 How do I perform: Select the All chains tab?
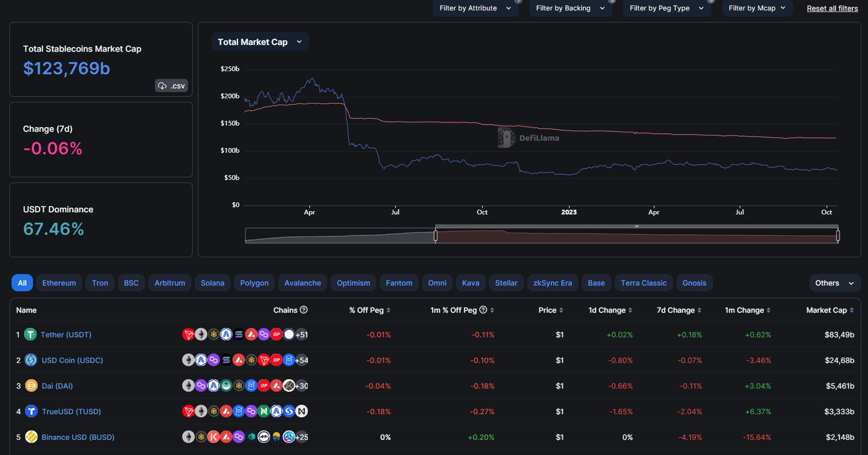point(22,283)
